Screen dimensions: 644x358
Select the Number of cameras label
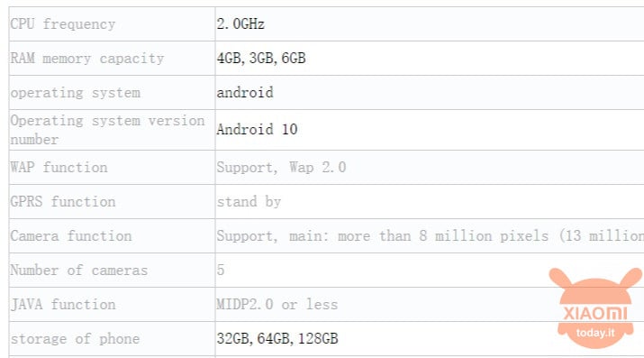79,270
